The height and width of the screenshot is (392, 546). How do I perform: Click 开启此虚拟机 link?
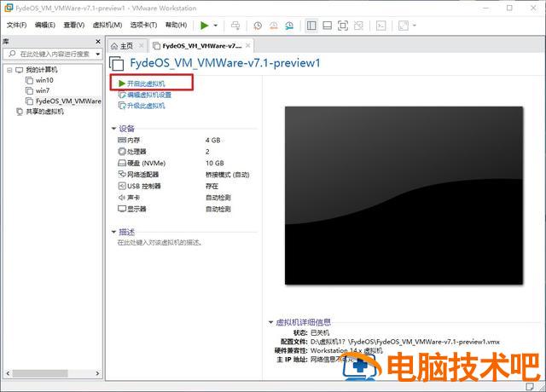(x=146, y=84)
